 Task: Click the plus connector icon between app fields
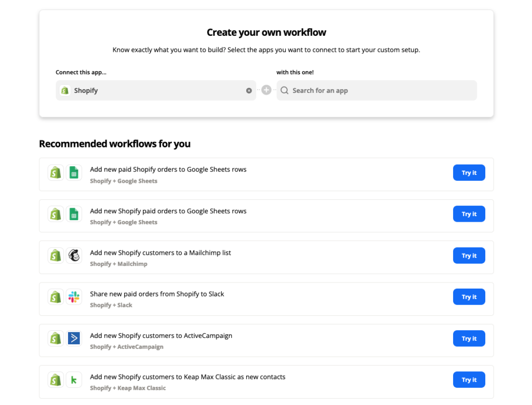coord(267,90)
